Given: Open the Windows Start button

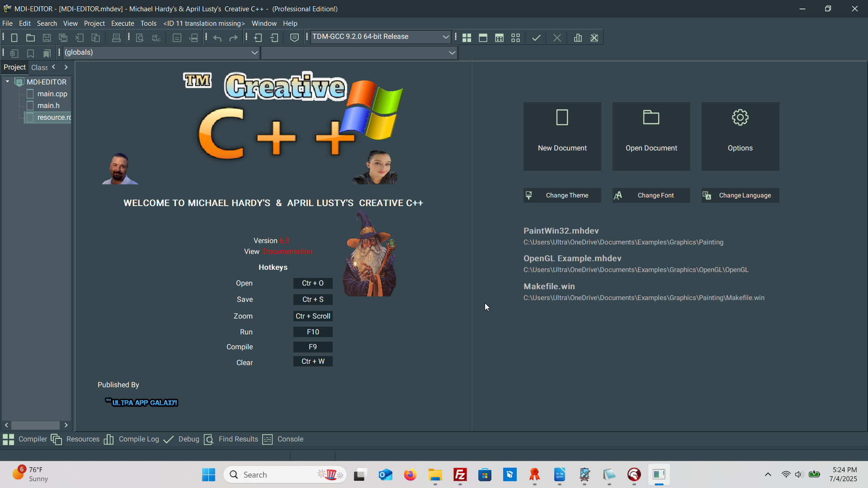Looking at the screenshot, I should pyautogui.click(x=208, y=474).
